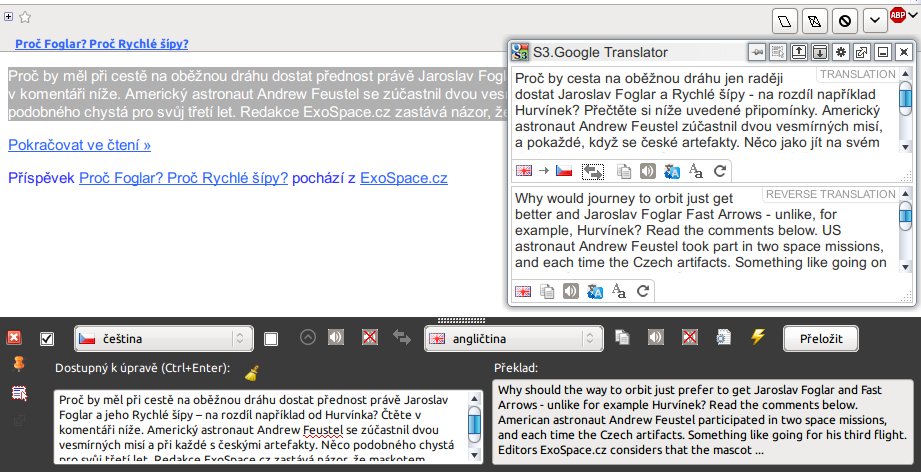This screenshot has width=921, height=472.
Task: Open the angličtina target language dropdown
Action: click(513, 339)
